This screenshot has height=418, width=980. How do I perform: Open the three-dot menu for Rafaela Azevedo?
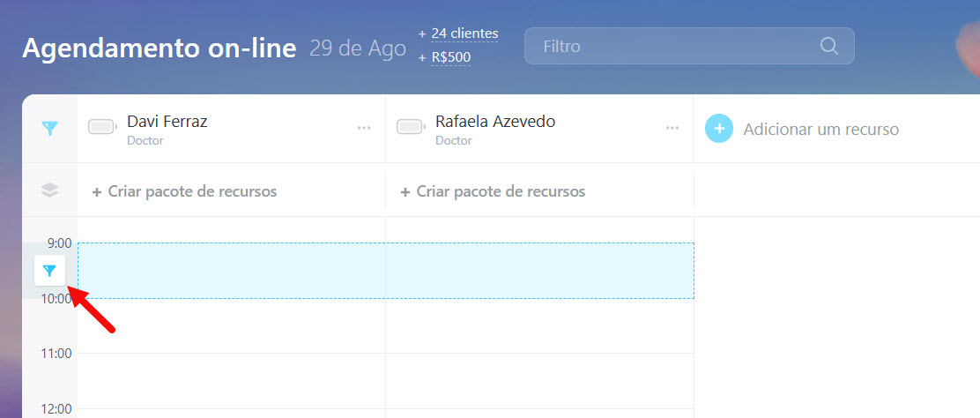(672, 129)
